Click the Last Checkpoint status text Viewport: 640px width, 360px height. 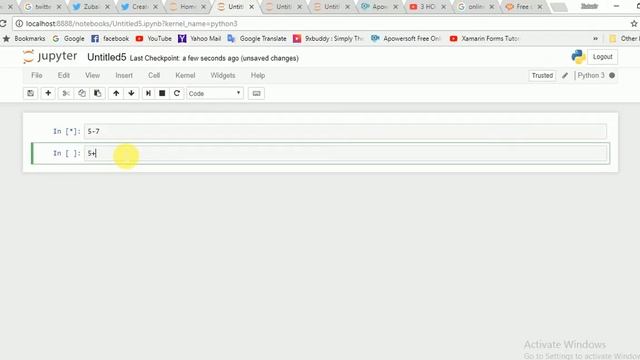214,58
